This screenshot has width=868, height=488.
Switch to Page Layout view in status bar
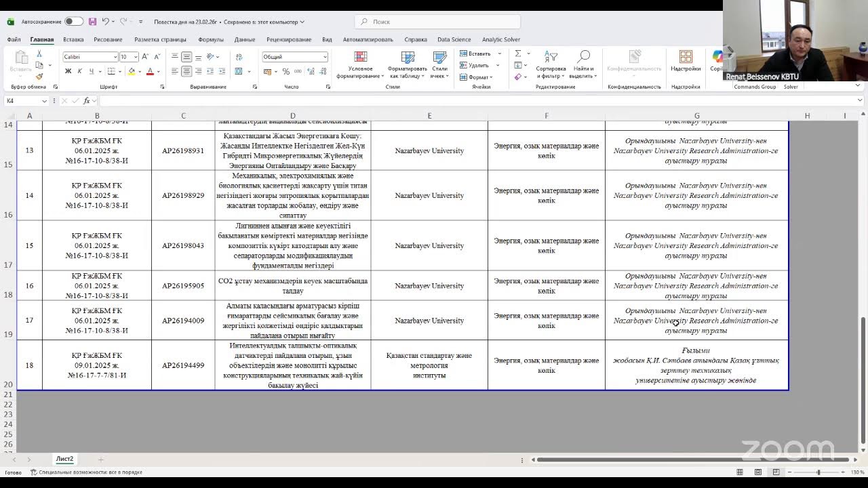(758, 472)
